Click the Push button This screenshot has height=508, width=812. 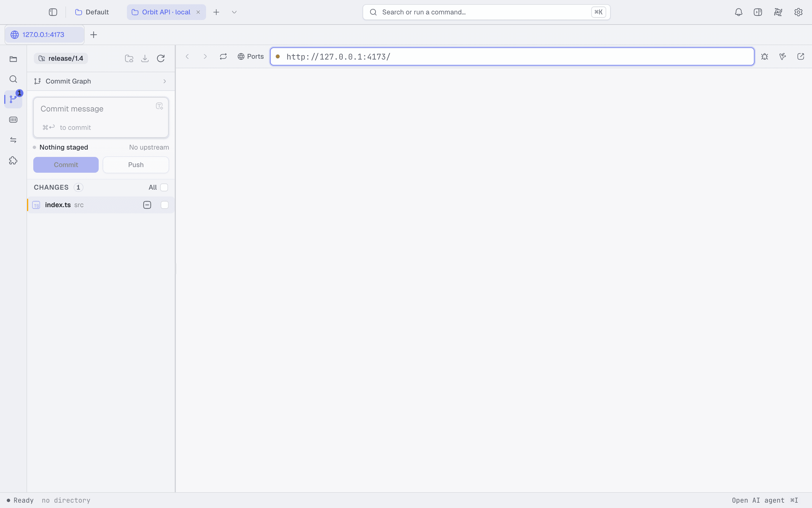point(136,165)
